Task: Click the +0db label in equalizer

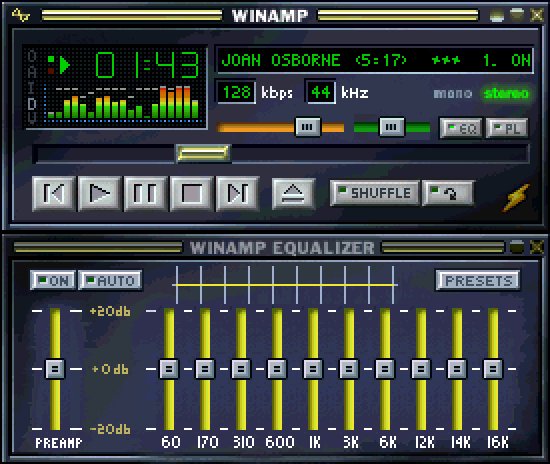Action: click(110, 369)
